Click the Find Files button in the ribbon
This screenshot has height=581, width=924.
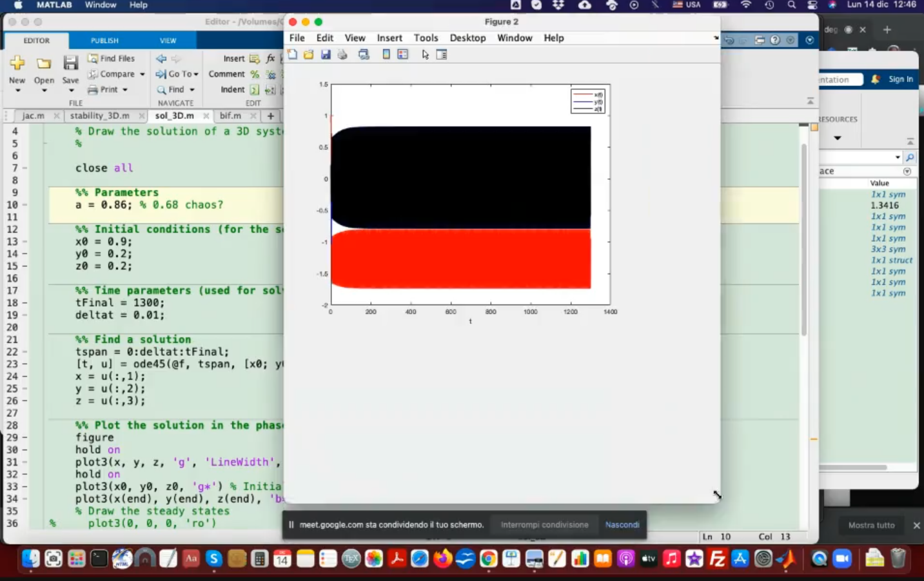pos(111,58)
